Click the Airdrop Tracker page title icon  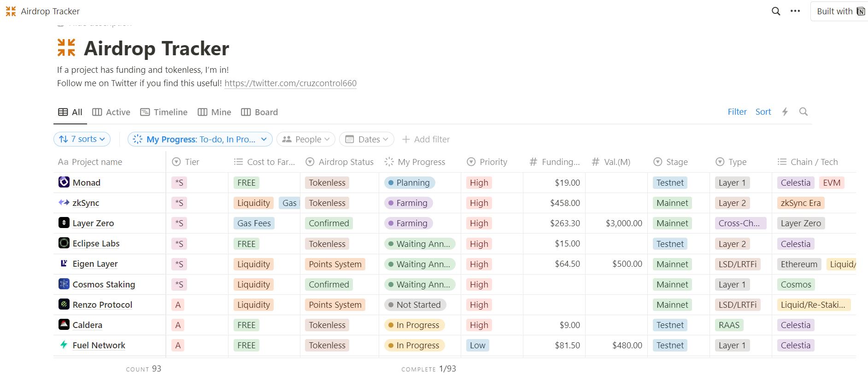pyautogui.click(x=66, y=48)
